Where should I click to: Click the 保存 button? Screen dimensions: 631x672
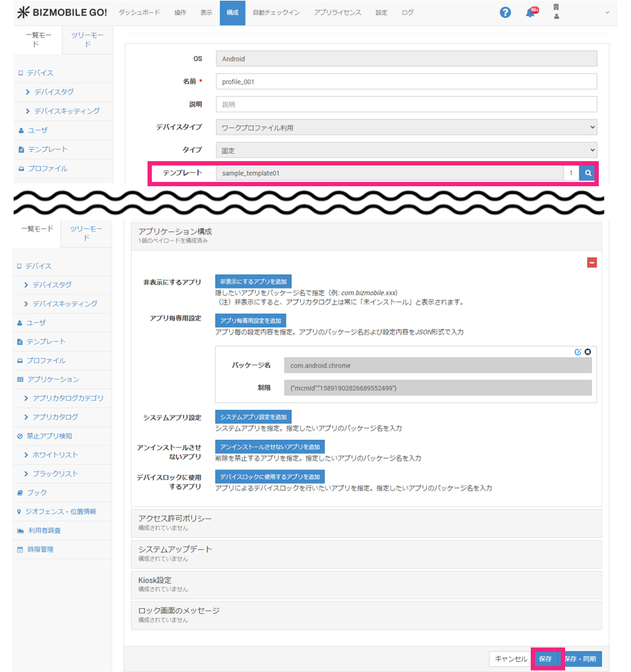546,659
